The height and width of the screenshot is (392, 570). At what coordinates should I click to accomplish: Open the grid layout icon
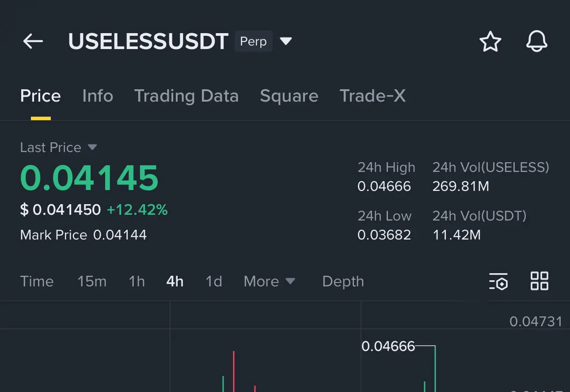pos(539,281)
